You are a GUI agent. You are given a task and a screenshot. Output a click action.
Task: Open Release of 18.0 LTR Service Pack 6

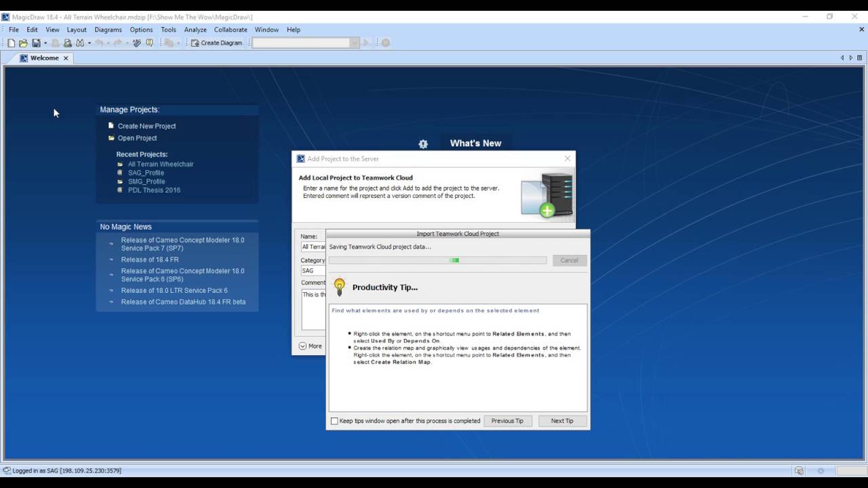pyautogui.click(x=174, y=290)
